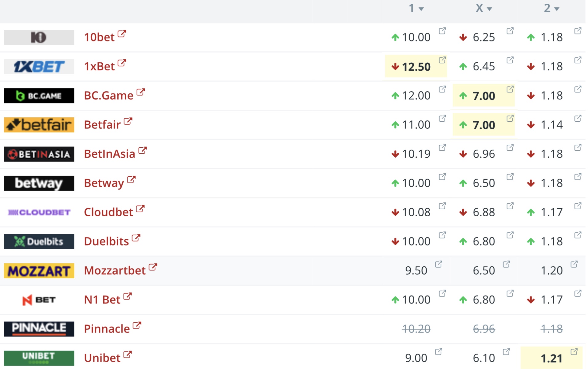Click external icon next to Unibet 1.21 odds
Image resolution: width=588 pixels, height=369 pixels.
(x=574, y=351)
